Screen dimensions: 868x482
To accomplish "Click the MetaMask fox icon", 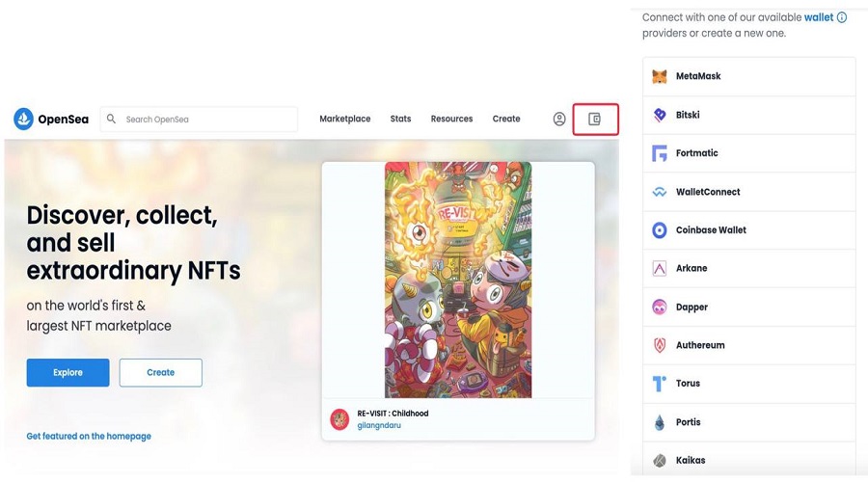I will coord(660,76).
